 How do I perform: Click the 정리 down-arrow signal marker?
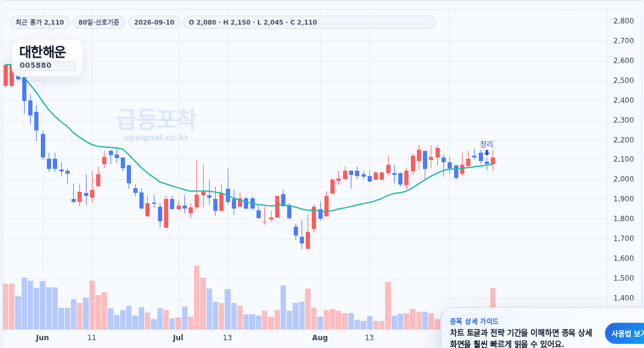click(487, 153)
